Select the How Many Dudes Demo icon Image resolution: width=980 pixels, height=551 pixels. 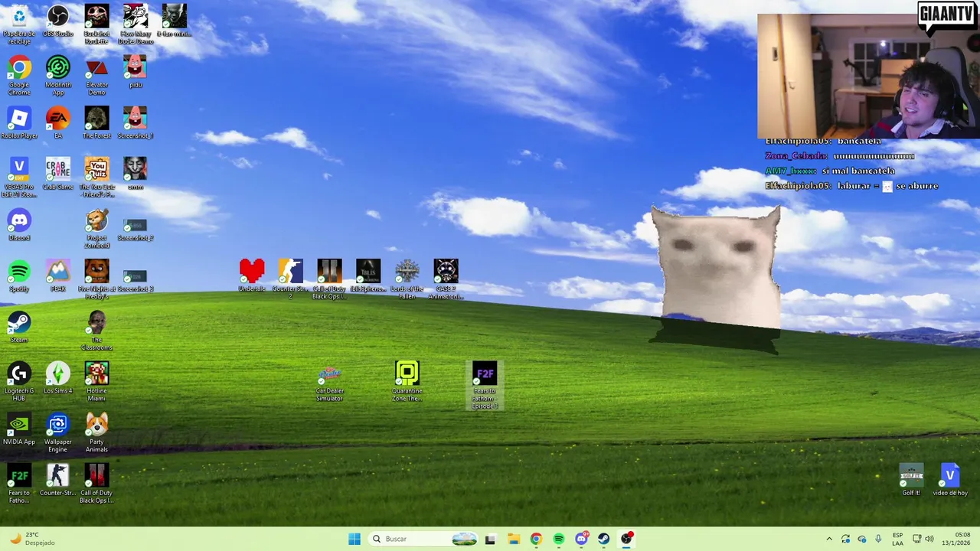click(136, 23)
